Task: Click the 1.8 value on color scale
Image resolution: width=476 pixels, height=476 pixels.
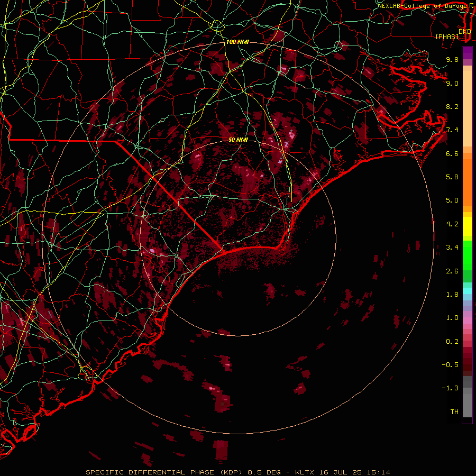Action: click(x=452, y=295)
